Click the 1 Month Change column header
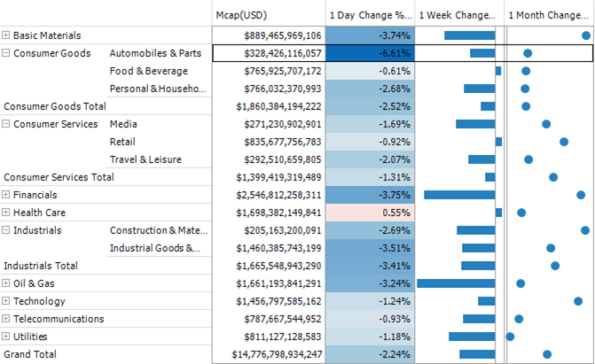Viewport: 595px width, 364px height. (549, 15)
